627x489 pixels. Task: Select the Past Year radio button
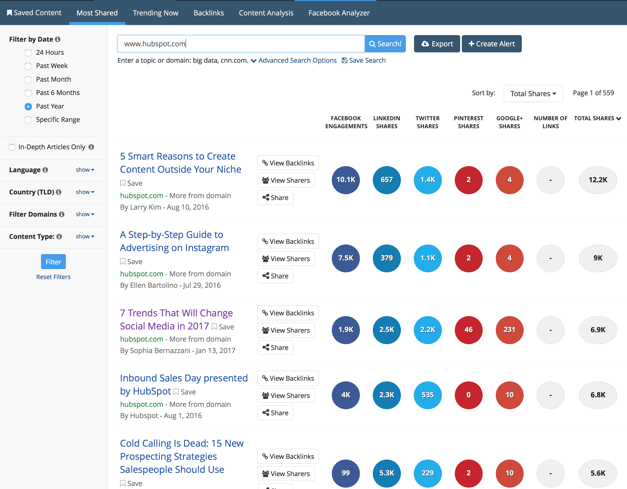28,106
